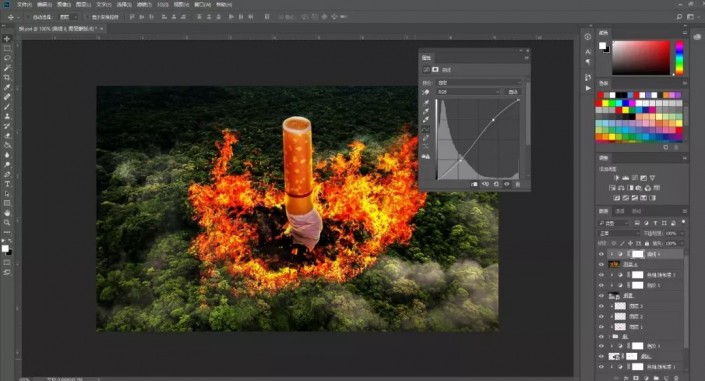
Task: Select the Lasso tool
Action: coord(7,58)
